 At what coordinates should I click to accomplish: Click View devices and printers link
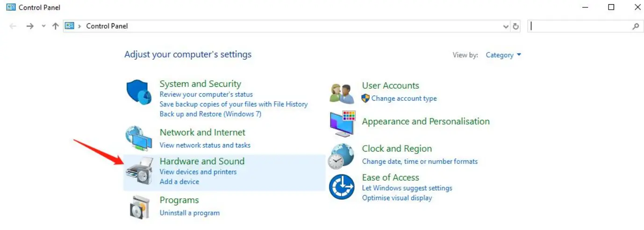(198, 172)
